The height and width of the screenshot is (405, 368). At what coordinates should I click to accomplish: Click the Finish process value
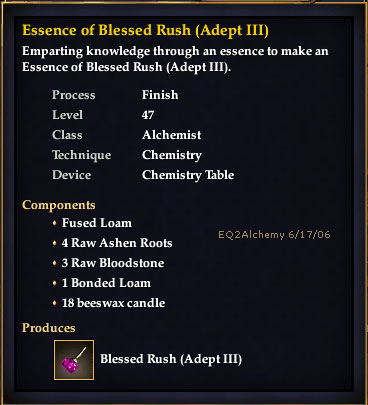[x=160, y=95]
